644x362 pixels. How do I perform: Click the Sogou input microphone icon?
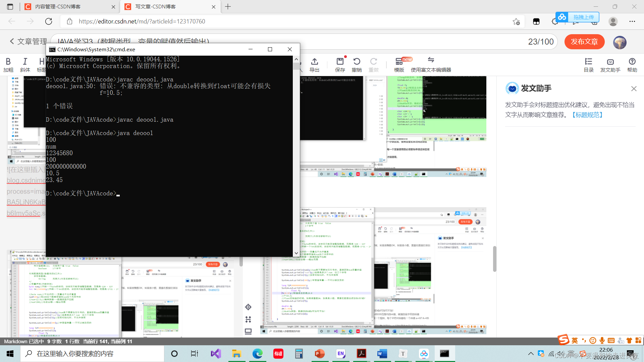coord(602,341)
